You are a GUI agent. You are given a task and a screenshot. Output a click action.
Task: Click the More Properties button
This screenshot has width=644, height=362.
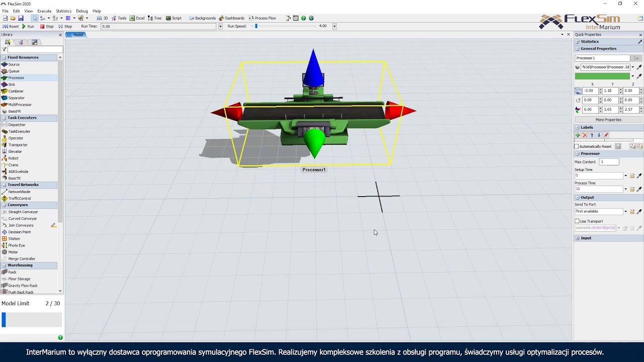608,120
